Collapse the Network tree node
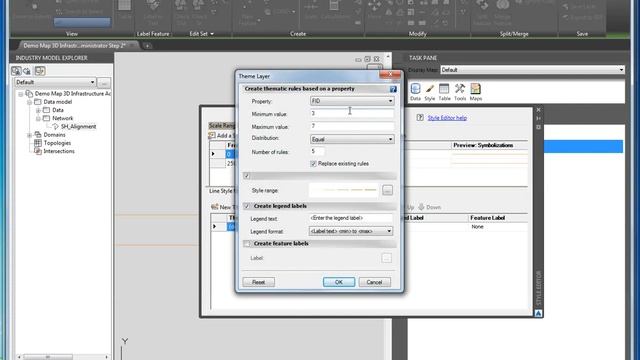 (x=38, y=118)
